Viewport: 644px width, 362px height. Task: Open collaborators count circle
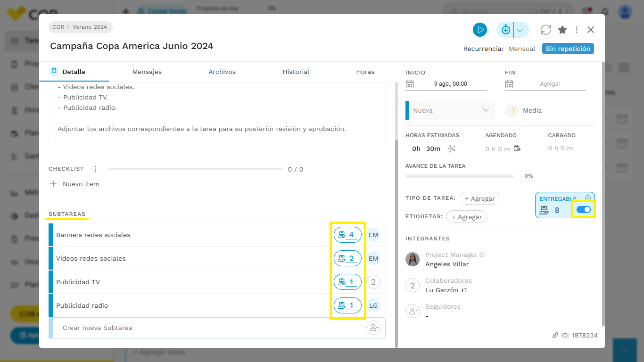click(413, 285)
